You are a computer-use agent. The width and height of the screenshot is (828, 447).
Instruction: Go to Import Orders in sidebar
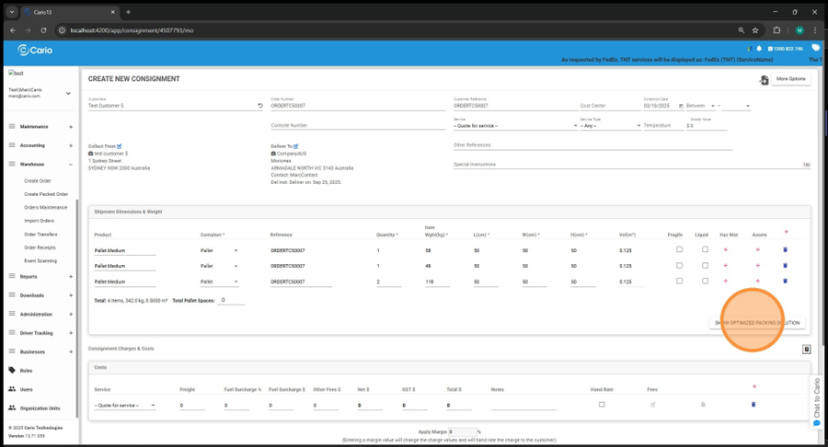click(x=39, y=221)
